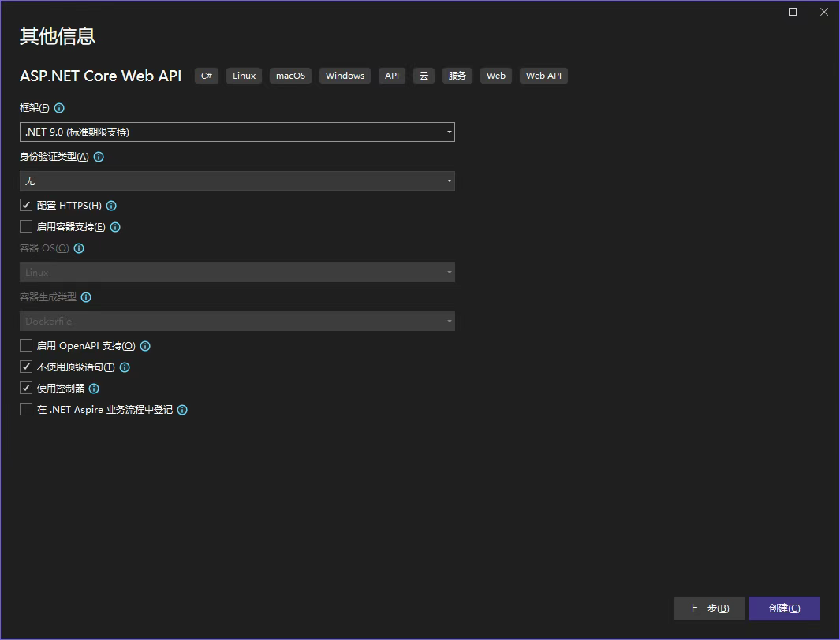Viewport: 840px width, 640px height.
Task: Click the 云 tag
Action: tap(424, 76)
